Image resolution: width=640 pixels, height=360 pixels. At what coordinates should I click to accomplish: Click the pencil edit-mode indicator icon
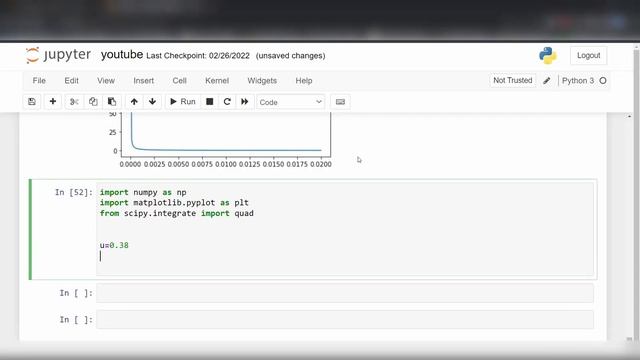click(x=547, y=81)
